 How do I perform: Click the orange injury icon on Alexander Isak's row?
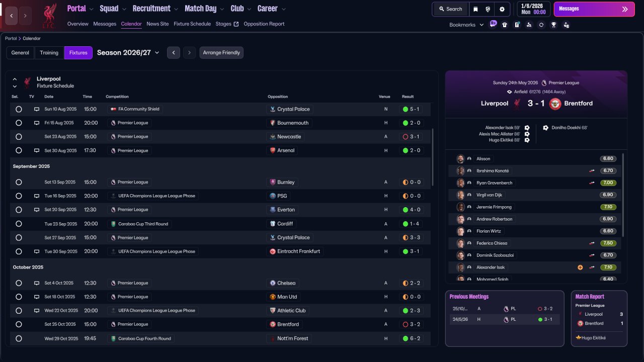[580, 267]
